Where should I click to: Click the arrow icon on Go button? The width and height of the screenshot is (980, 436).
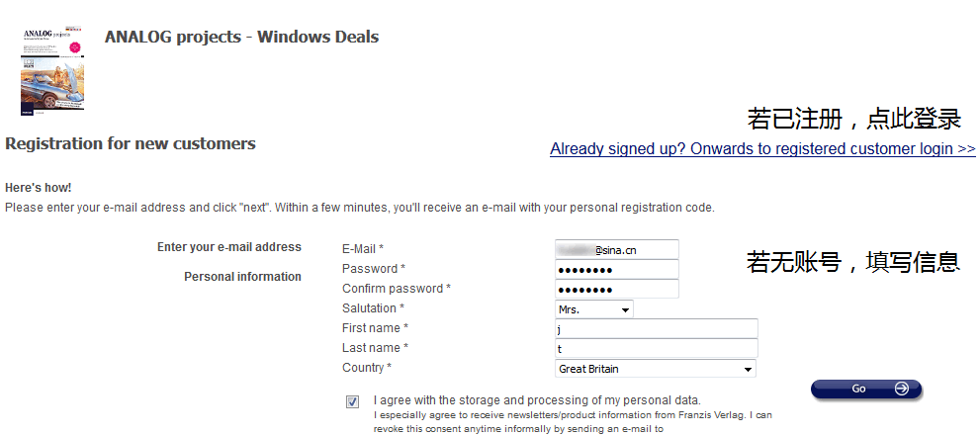901,390
